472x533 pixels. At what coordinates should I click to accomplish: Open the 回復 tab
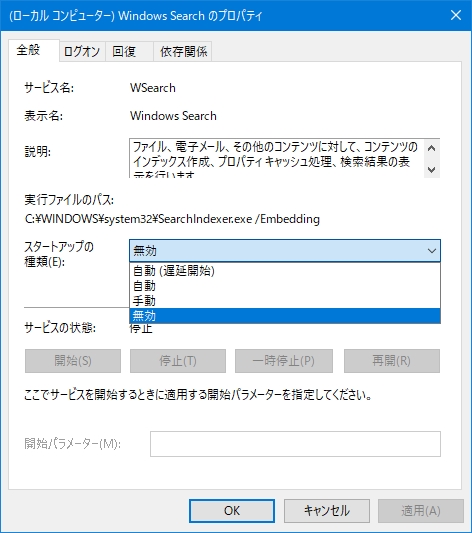(x=129, y=52)
